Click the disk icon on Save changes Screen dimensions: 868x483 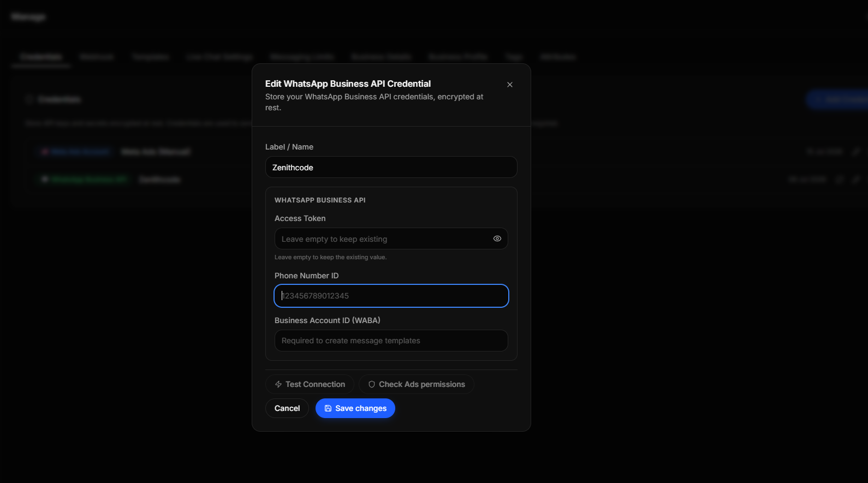point(328,408)
